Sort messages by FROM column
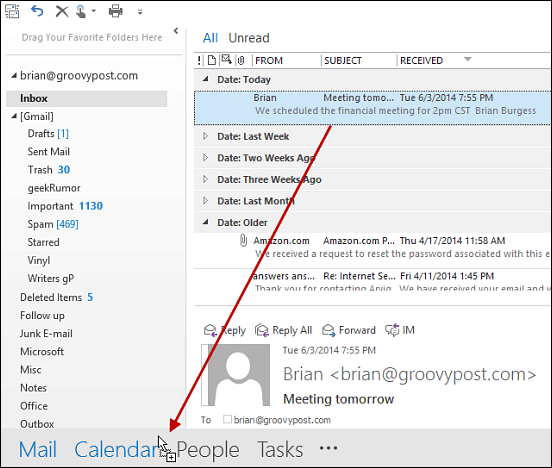This screenshot has width=552, height=468. click(x=269, y=61)
